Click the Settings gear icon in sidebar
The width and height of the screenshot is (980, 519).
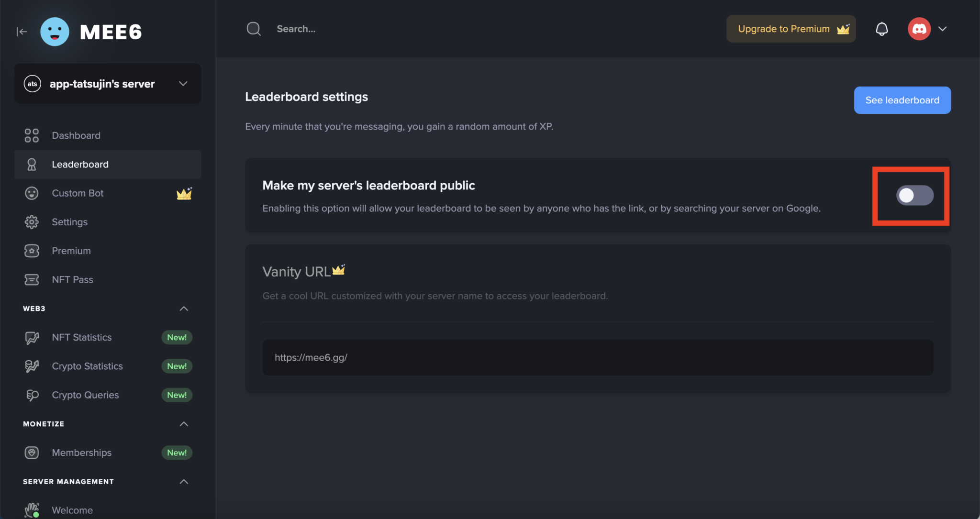click(x=32, y=222)
